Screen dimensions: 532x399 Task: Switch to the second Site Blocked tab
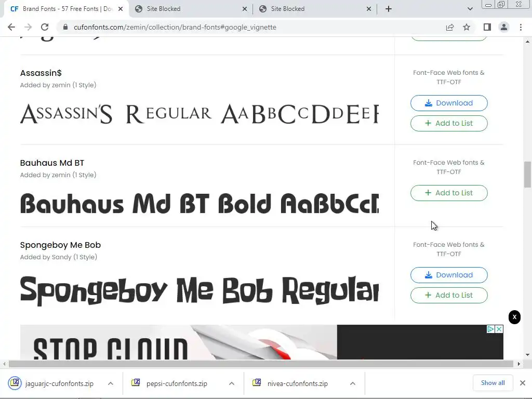pyautogui.click(x=315, y=9)
